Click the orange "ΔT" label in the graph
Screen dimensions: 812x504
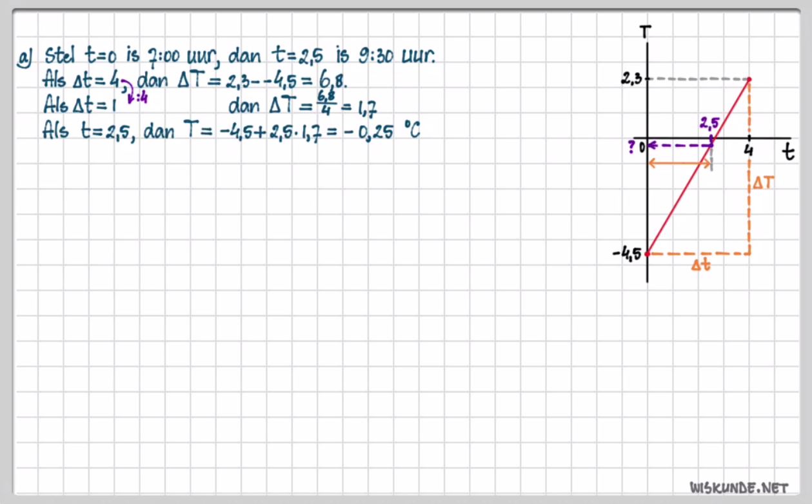click(763, 184)
